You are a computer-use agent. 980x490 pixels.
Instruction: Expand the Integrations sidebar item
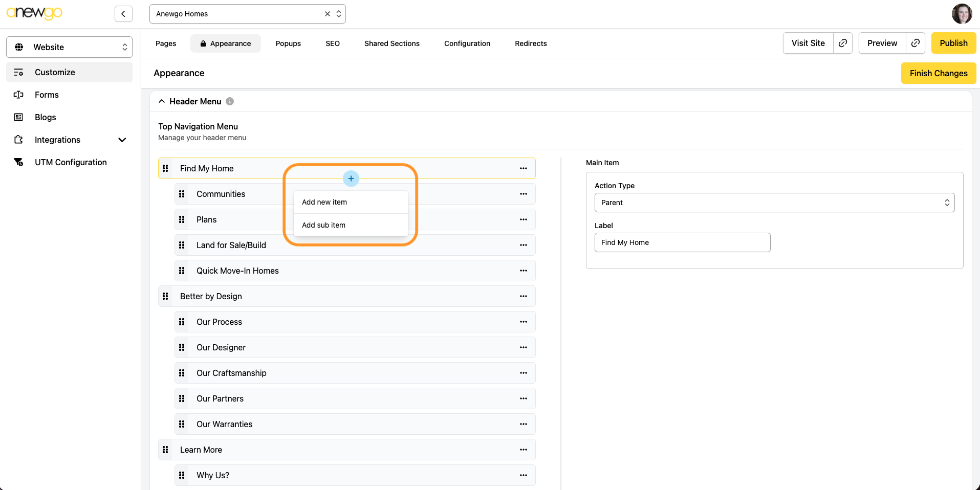click(122, 140)
